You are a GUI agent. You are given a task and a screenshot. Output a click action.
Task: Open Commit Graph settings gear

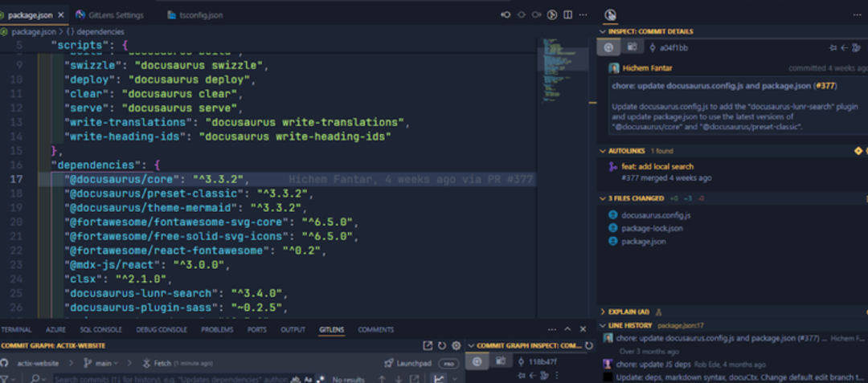click(x=457, y=345)
